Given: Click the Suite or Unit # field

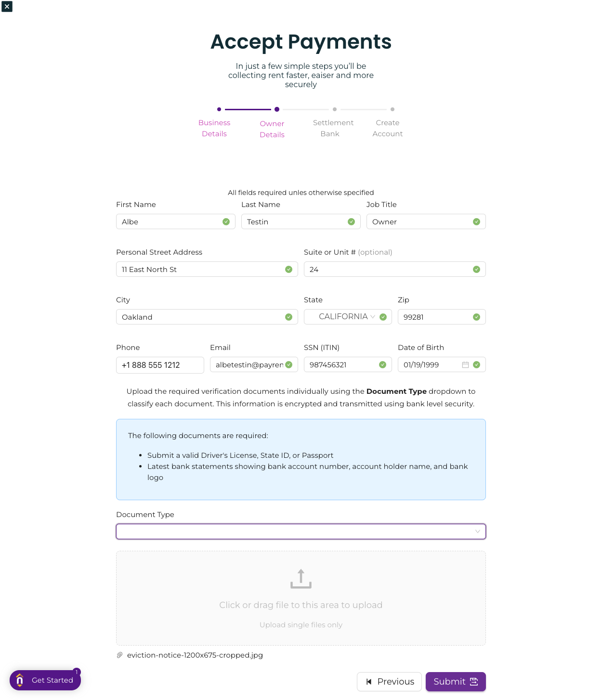Looking at the screenshot, I should pyautogui.click(x=395, y=269).
